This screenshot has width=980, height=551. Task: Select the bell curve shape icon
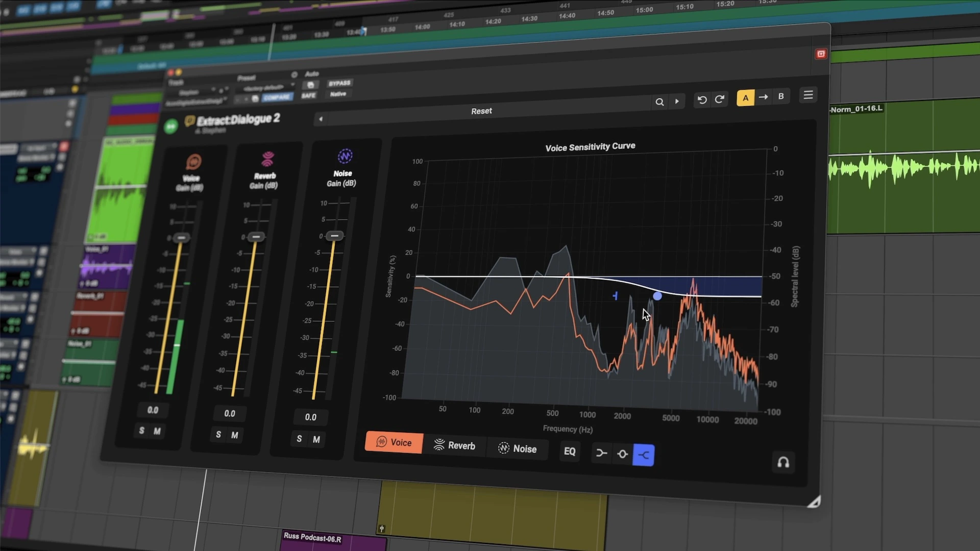pos(622,454)
